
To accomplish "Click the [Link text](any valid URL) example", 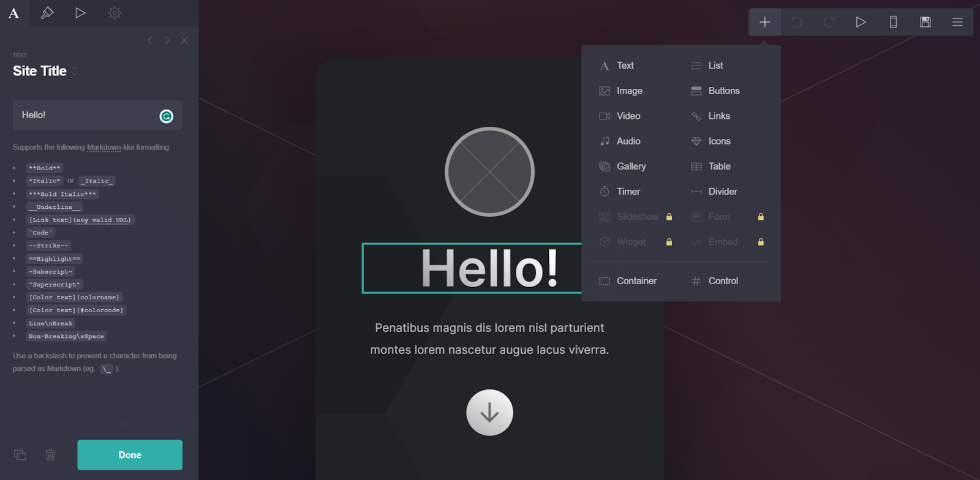I will [80, 220].
